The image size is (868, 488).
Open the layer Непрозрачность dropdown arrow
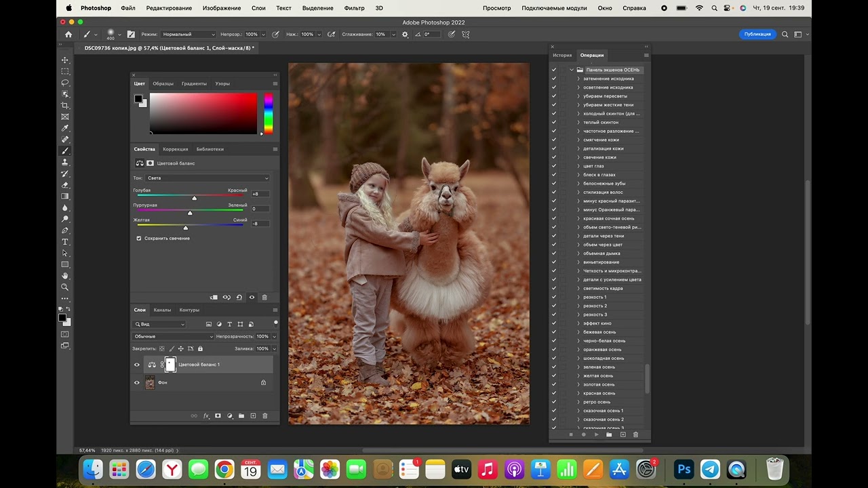pyautogui.click(x=274, y=336)
